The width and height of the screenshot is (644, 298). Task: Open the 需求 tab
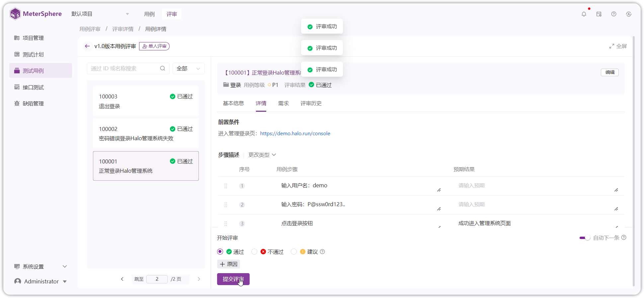(283, 103)
